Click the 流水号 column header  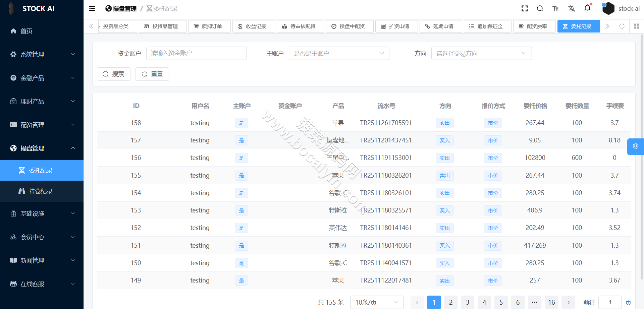386,106
